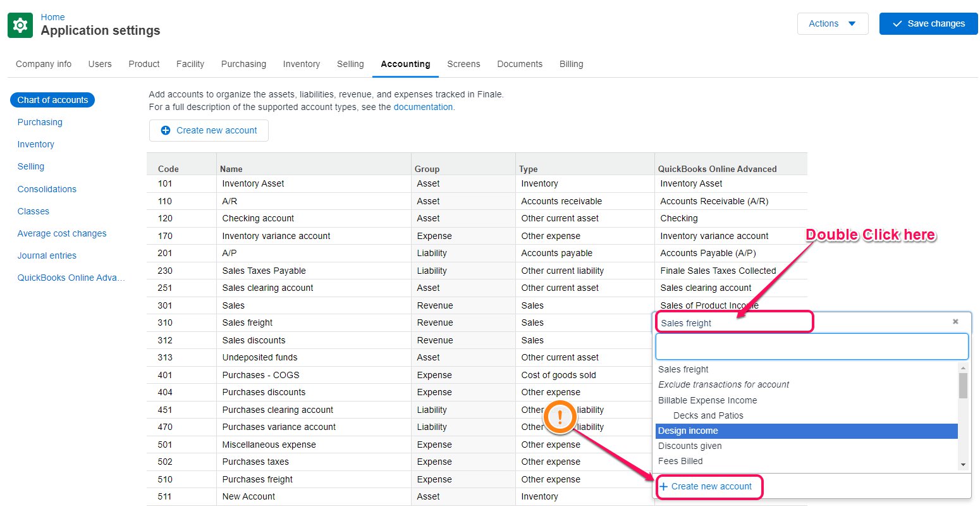The image size is (980, 509).
Task: Select the highlighted Design income option
Action: [807, 431]
